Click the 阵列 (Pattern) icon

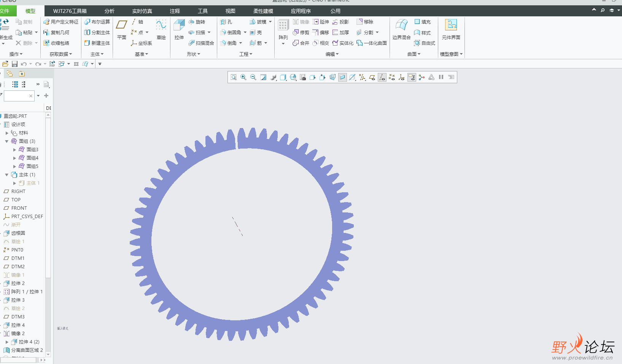[283, 25]
